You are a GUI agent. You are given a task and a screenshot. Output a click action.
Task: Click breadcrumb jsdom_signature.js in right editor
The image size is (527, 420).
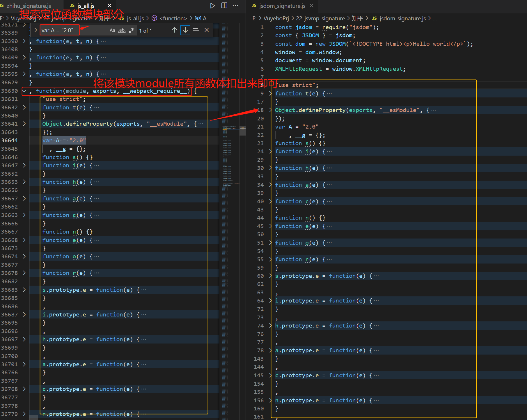(403, 18)
